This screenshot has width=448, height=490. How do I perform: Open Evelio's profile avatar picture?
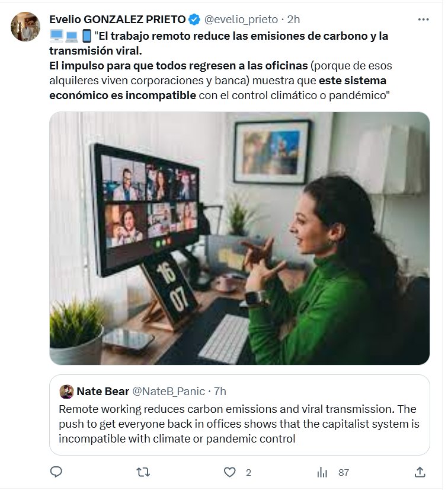pyautogui.click(x=25, y=27)
